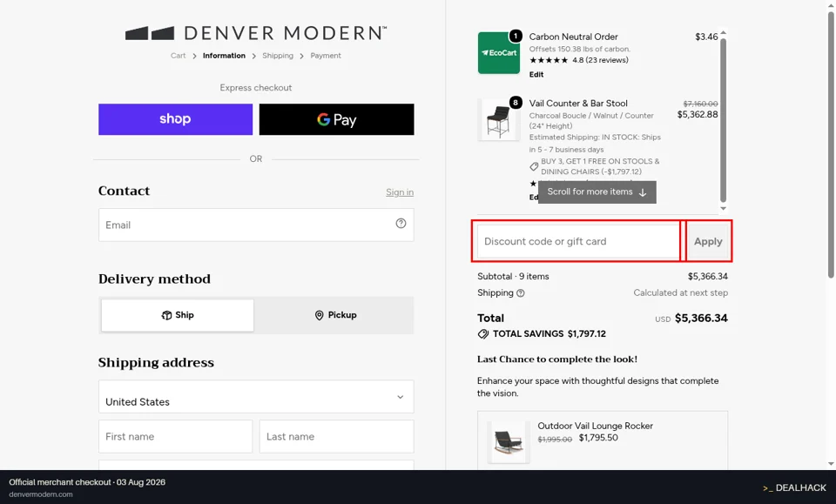836x504 pixels.
Task: Click the DEALHACK footer label
Action: [x=794, y=488]
